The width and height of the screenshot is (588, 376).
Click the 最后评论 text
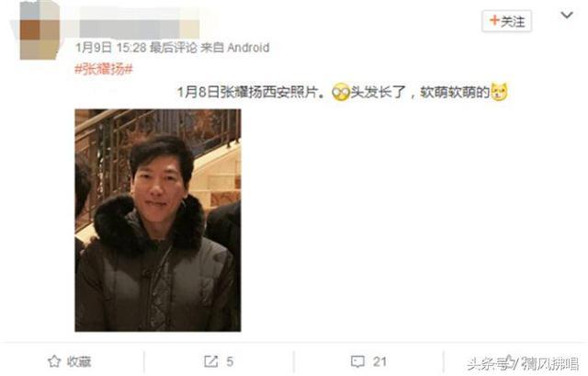click(174, 48)
